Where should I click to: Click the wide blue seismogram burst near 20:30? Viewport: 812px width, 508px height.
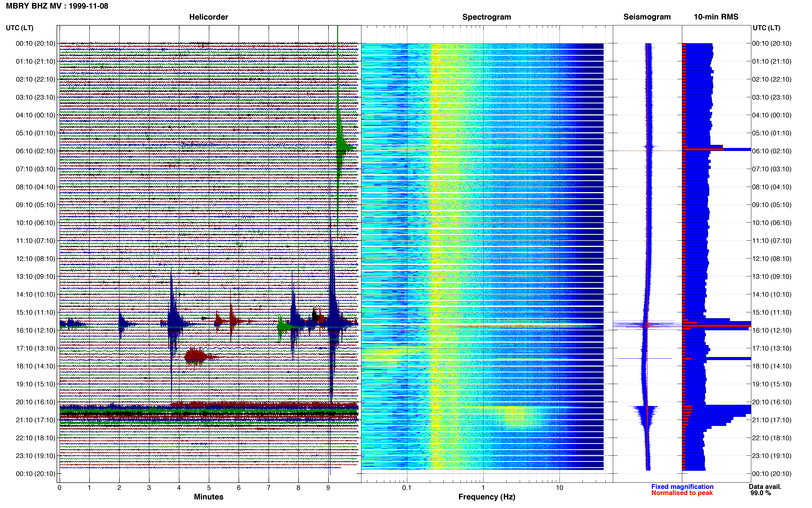tap(645, 417)
